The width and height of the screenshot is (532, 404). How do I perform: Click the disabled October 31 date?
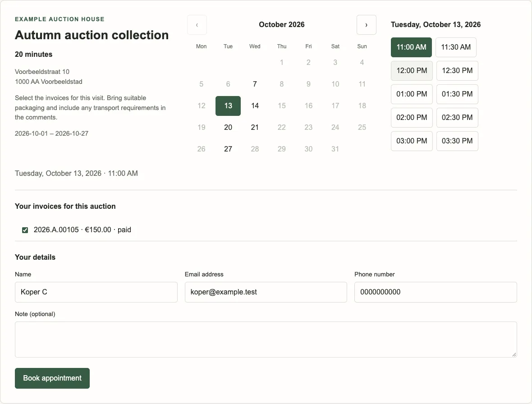(335, 149)
